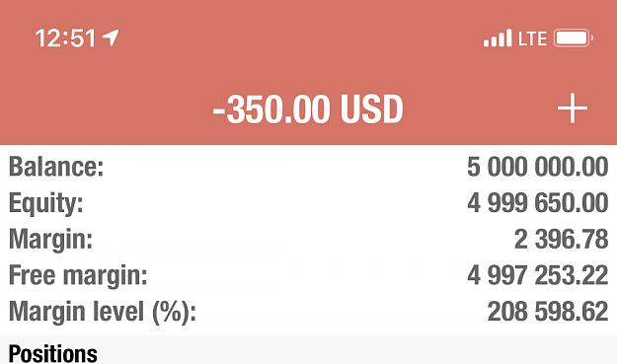The height and width of the screenshot is (364, 617).
Task: Tap the 12:51 clock in status bar
Action: coord(65,38)
